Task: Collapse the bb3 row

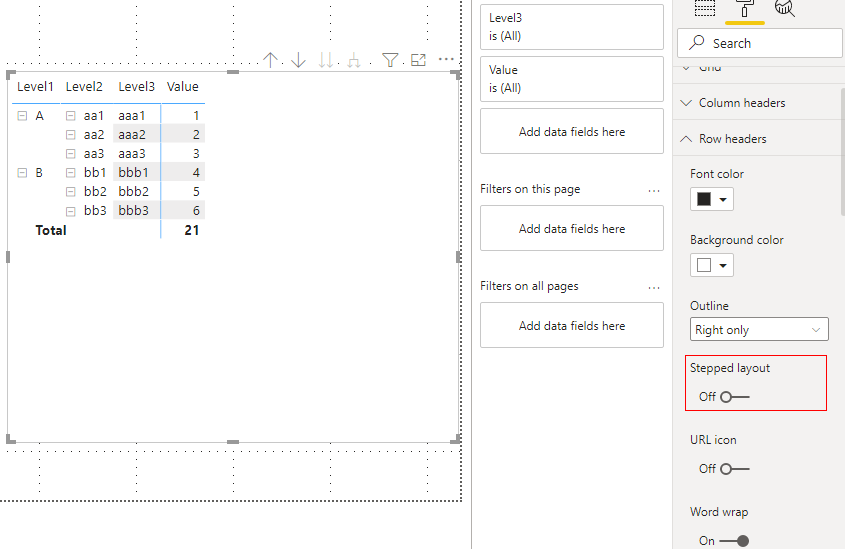Action: (x=71, y=211)
